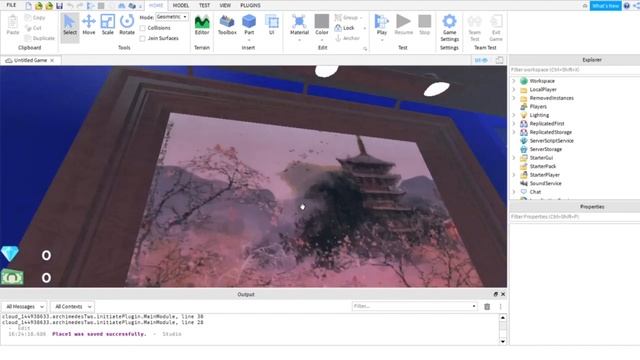This screenshot has height=360, width=640.
Task: Click the diamond gems counter icon
Action: pos(10,254)
